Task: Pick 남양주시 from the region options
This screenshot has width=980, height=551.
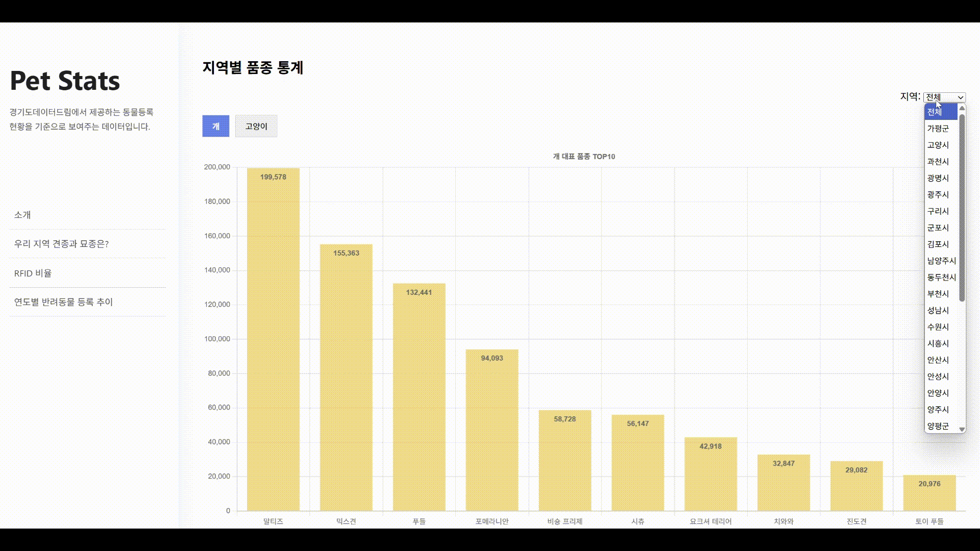Action: [x=941, y=261]
